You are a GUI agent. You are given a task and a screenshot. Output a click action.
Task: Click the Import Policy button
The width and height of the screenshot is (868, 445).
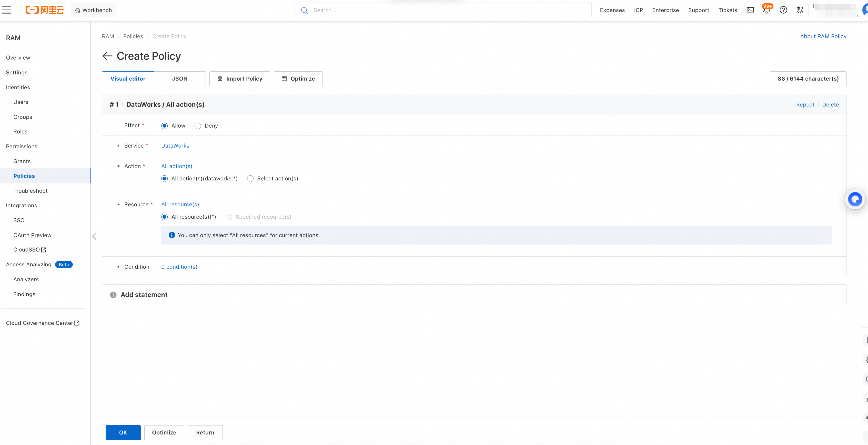coord(240,79)
